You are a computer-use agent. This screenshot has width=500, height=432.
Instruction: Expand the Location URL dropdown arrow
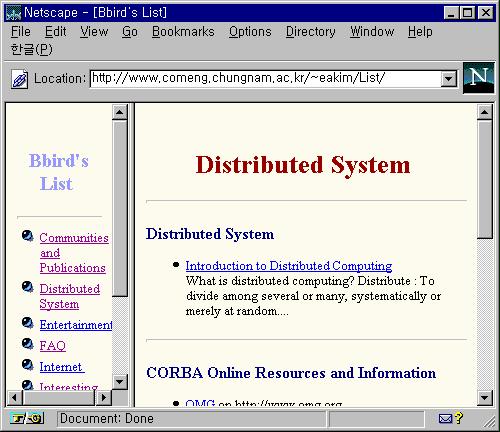coord(448,79)
